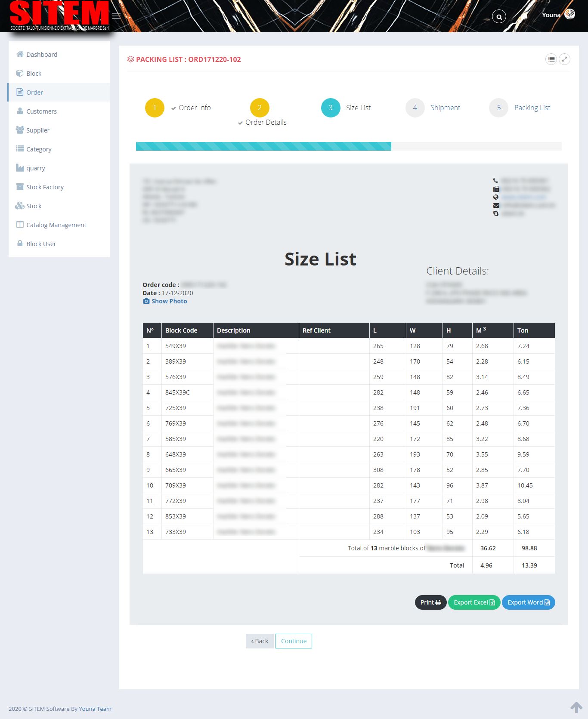Export the size list to Word
The height and width of the screenshot is (719, 588).
tap(528, 602)
